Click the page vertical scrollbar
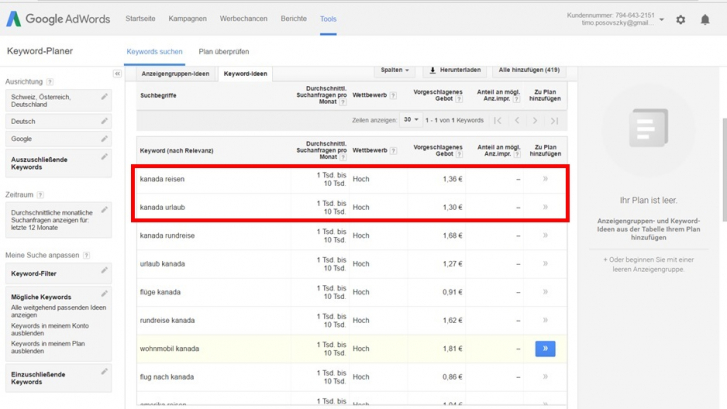 (x=724, y=170)
